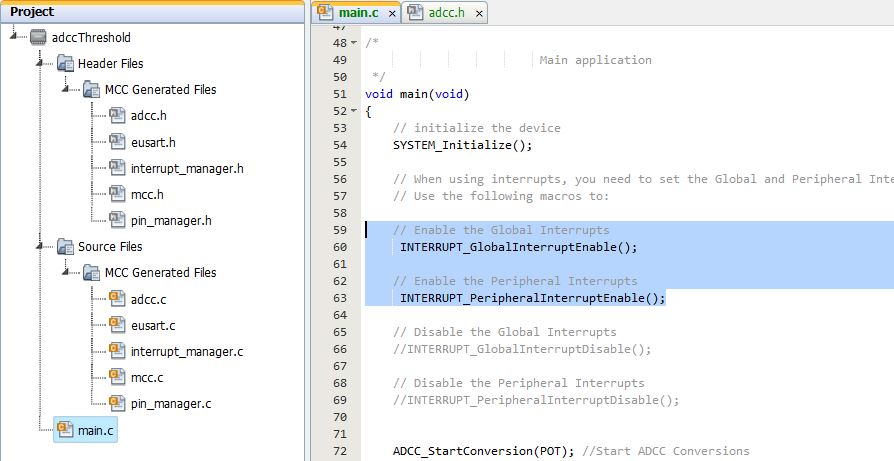This screenshot has width=894, height=461.
Task: Click the adcc.h file icon in tree
Action: pos(117,116)
